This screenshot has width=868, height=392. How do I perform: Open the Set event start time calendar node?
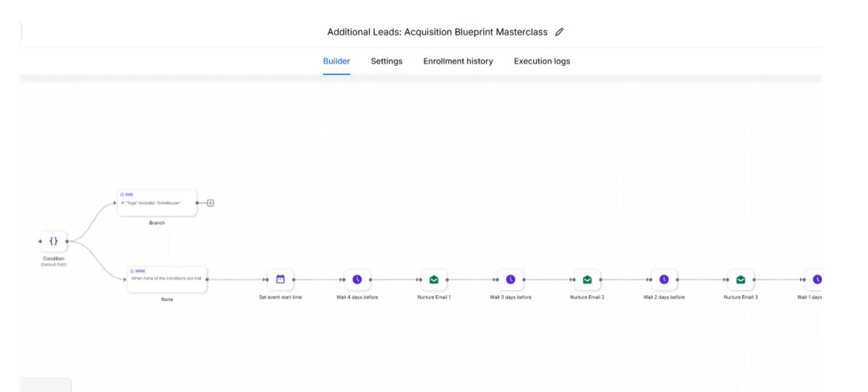(x=281, y=280)
